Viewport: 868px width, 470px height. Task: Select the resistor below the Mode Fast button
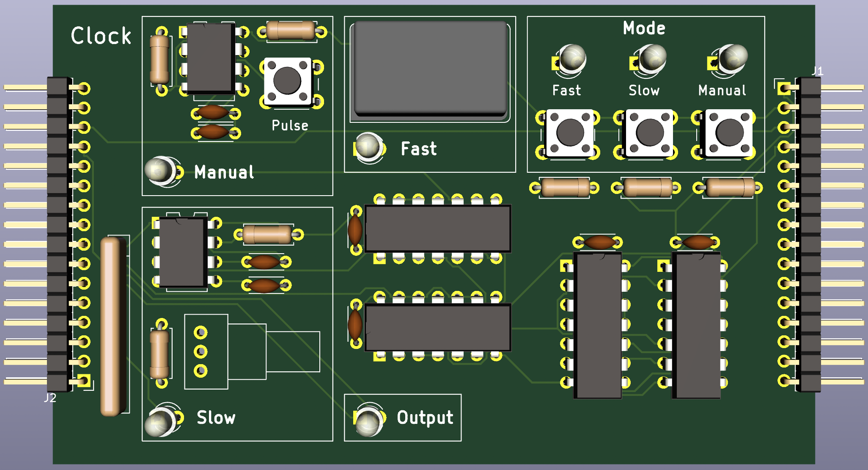click(565, 187)
